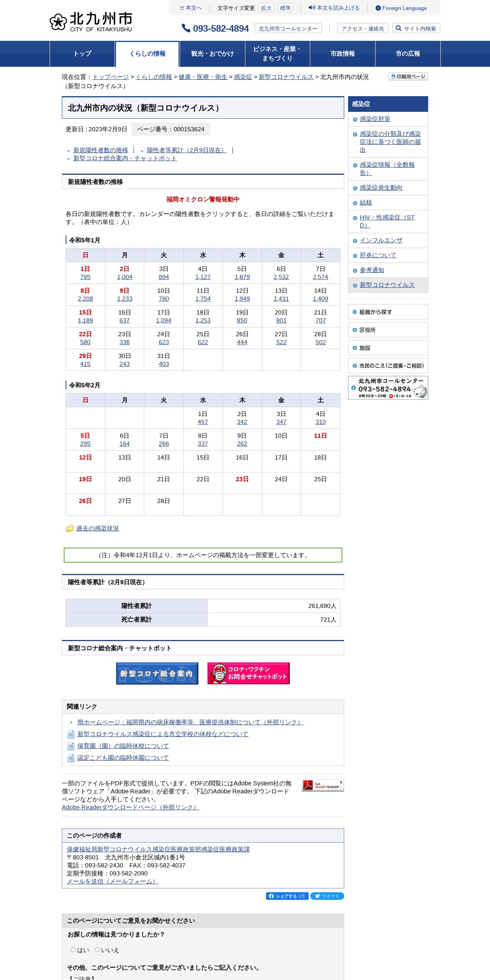
Task: Open the folder icon beside 過去の感染状況
Action: pos(70,528)
